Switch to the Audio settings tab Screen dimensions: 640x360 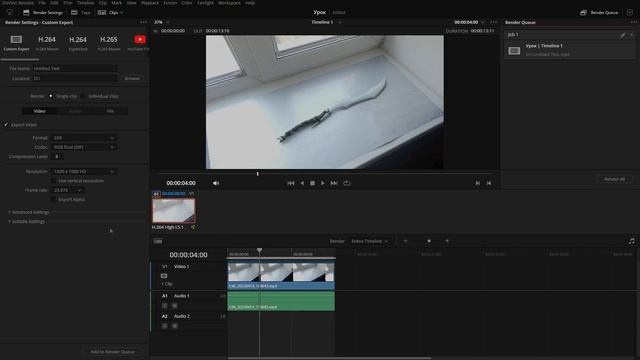click(x=75, y=111)
